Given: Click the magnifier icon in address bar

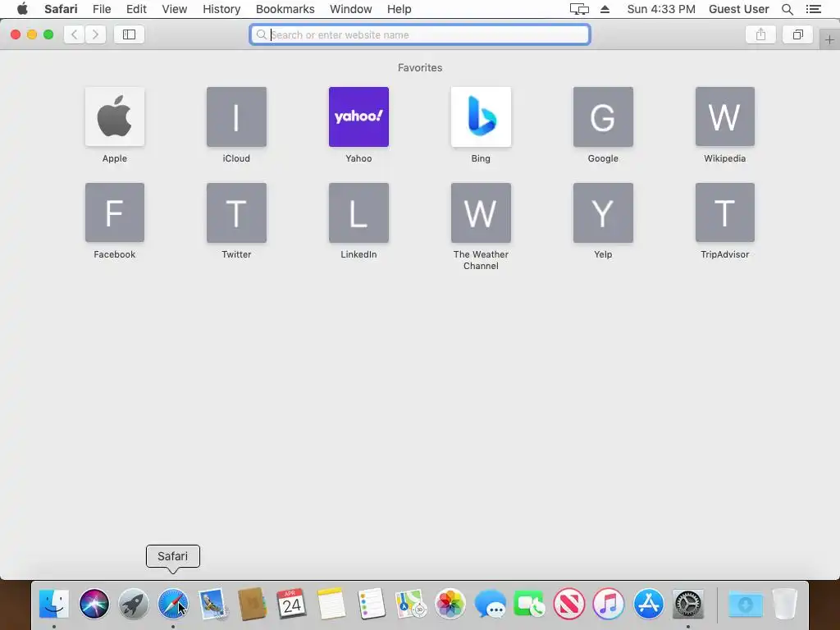Looking at the screenshot, I should coord(262,34).
